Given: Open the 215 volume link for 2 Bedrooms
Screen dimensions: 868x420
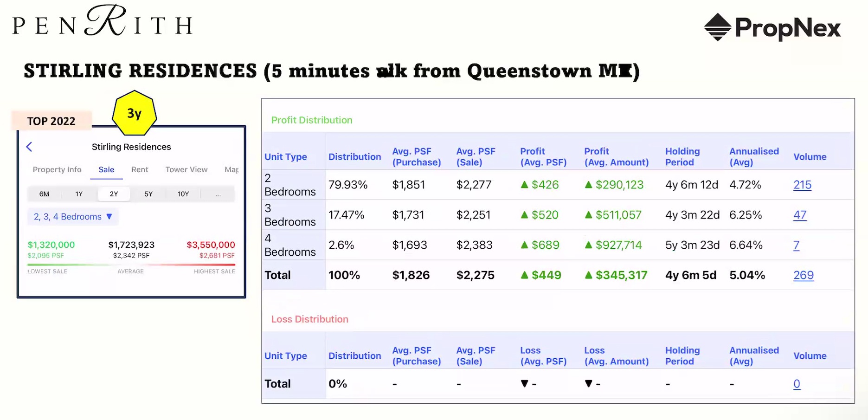Looking at the screenshot, I should tap(802, 185).
